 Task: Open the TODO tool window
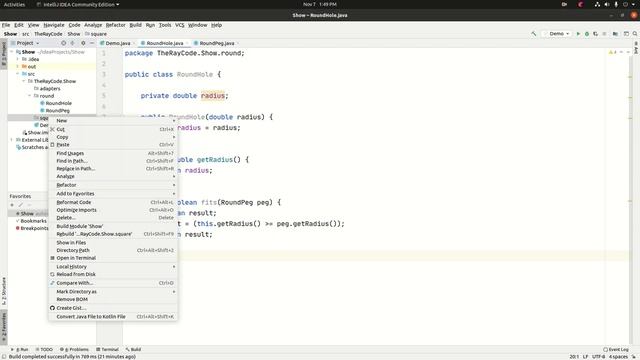click(44, 349)
